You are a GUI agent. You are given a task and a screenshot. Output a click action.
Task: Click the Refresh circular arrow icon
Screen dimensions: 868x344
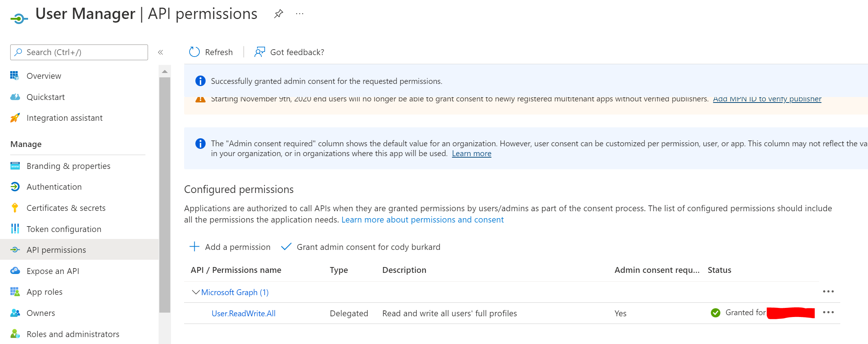(194, 52)
